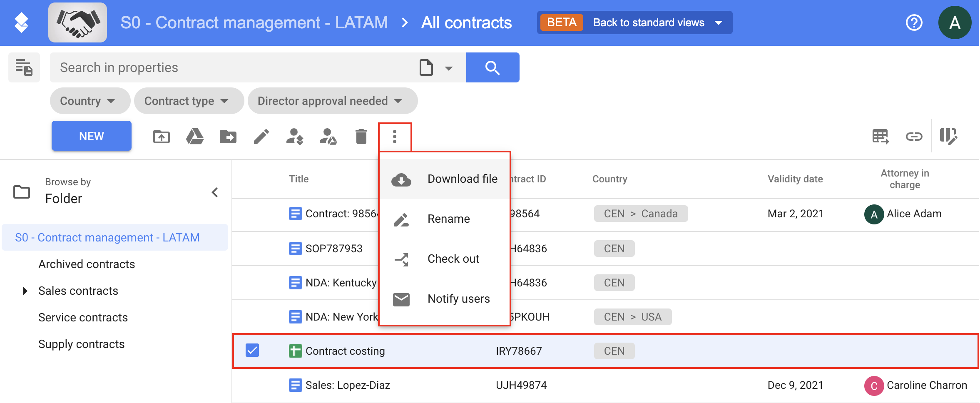The height and width of the screenshot is (403, 980).
Task: Click the Google Drive icon in the toolbar
Action: [x=195, y=137]
